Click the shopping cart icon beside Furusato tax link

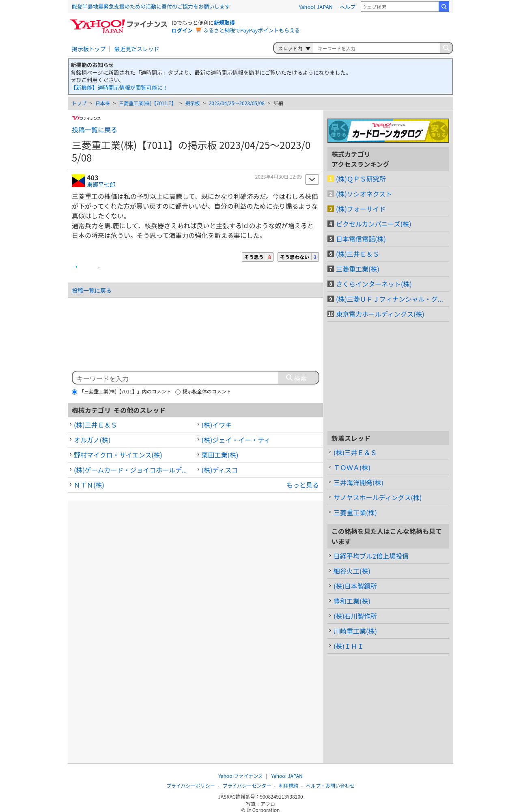coord(198,30)
